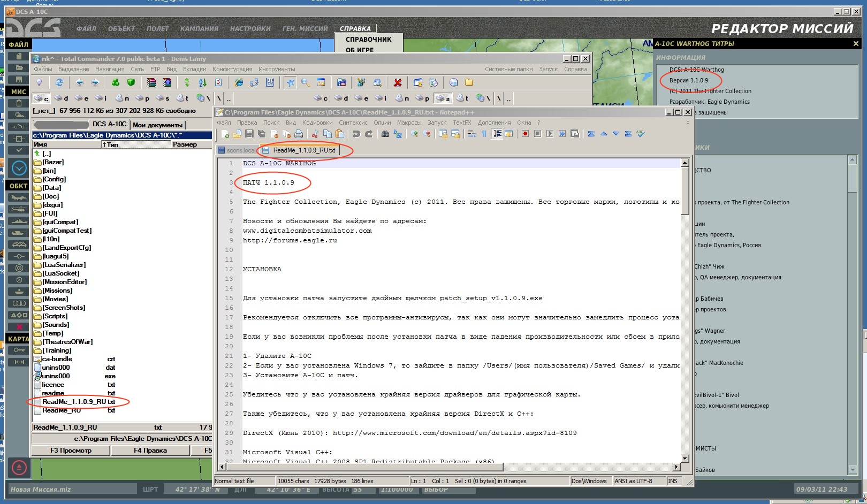Click ABC spell check icon in Notepad++
Screen dimensions: 867x504
coord(640,134)
